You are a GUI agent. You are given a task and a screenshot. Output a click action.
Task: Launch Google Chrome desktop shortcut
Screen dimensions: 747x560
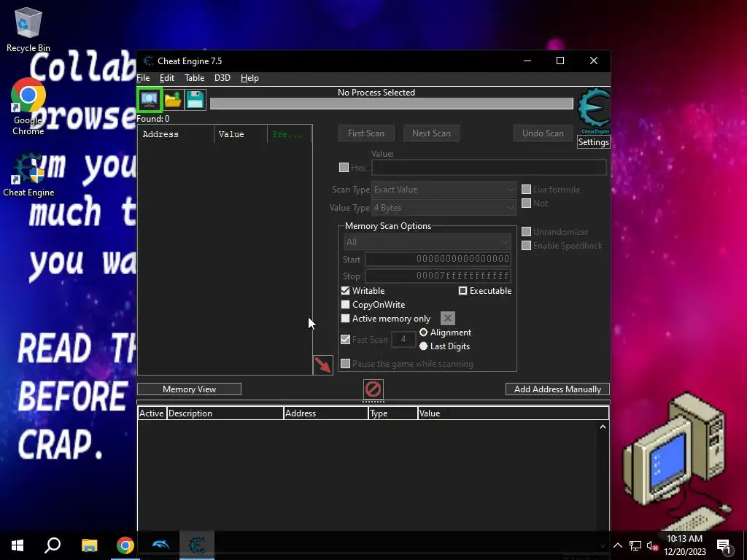[x=28, y=106]
